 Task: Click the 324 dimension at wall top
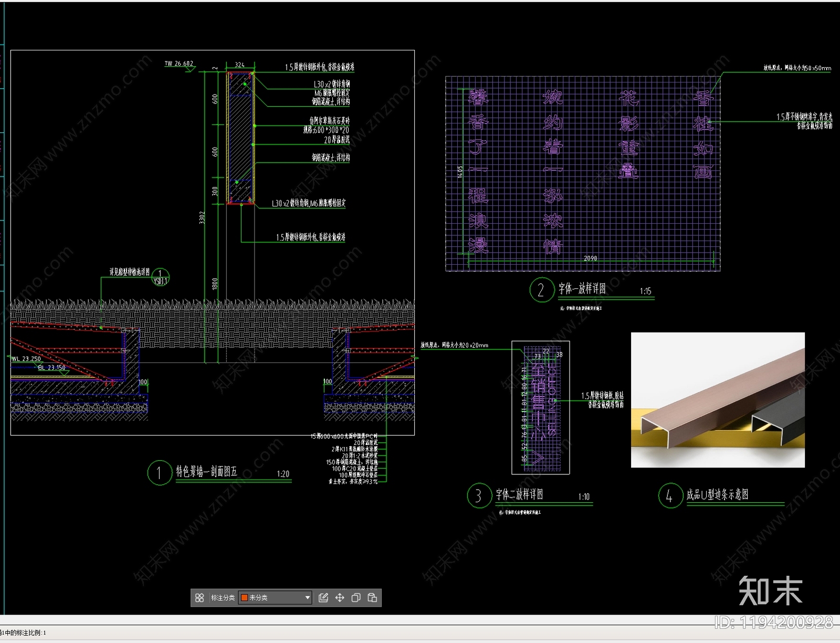(x=239, y=65)
